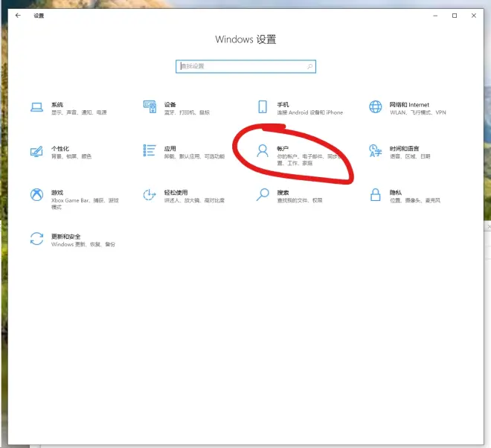Open the 应用 (Apps) list icon
Screen dimensions: 491x448
coord(150,150)
